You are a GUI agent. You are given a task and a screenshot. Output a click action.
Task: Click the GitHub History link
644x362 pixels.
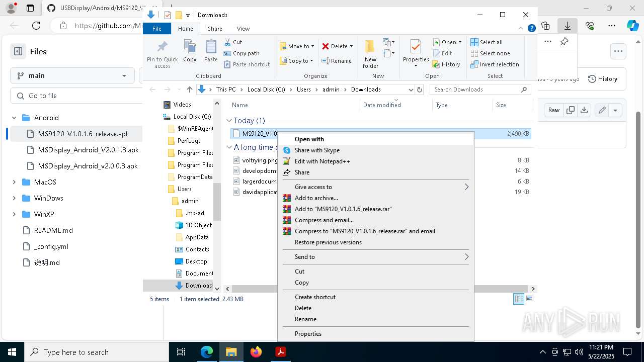pos(602,79)
